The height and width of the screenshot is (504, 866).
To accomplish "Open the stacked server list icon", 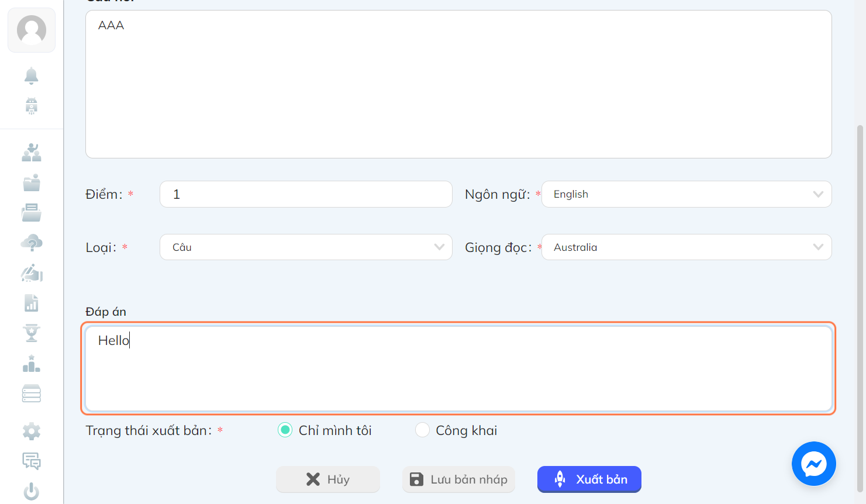I will (x=32, y=393).
